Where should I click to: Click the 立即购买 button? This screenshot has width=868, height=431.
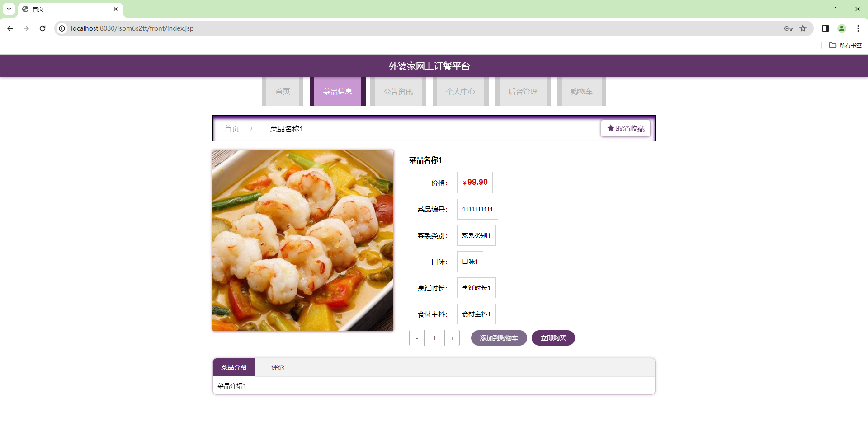tap(553, 337)
